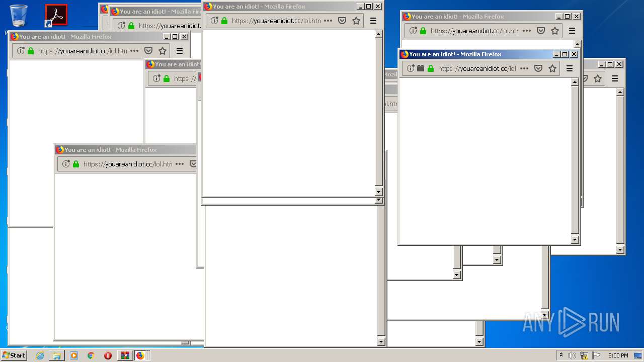Click scroll-up arrow in top-center Firefox window

378,35
